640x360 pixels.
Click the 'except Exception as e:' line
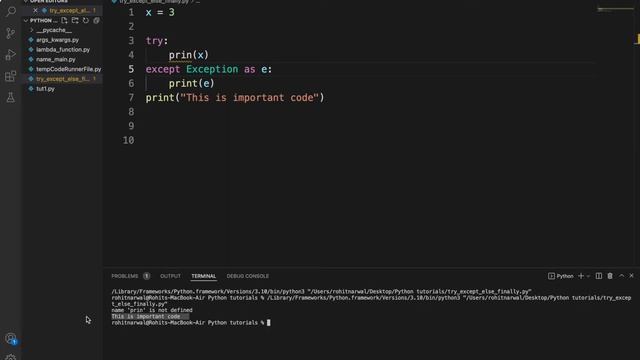coord(209,69)
